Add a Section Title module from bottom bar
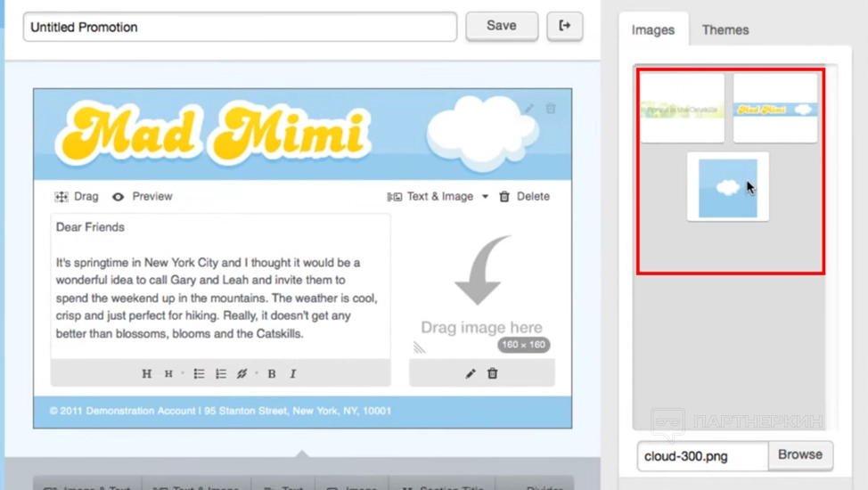This screenshot has height=490, width=868. tap(442, 485)
